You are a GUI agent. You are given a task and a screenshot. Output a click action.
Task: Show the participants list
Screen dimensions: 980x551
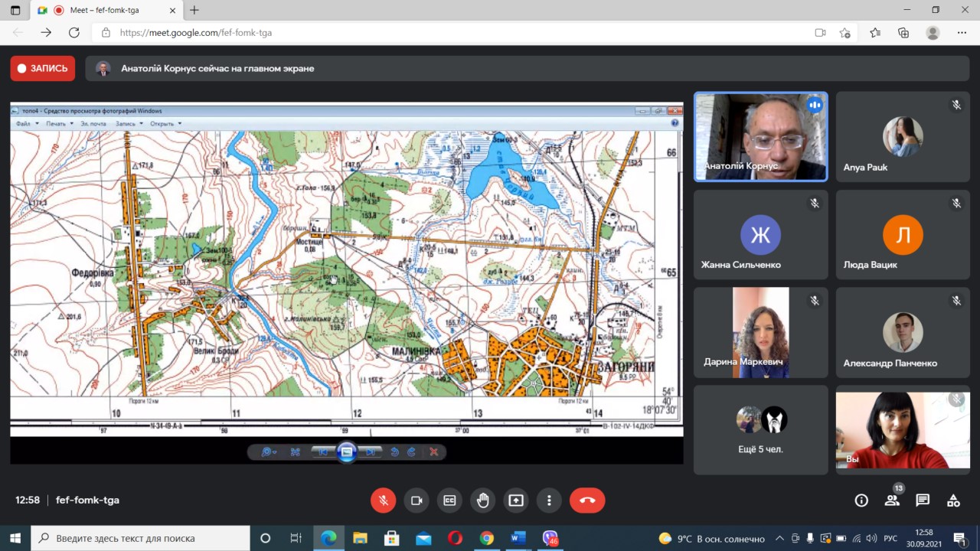point(892,500)
